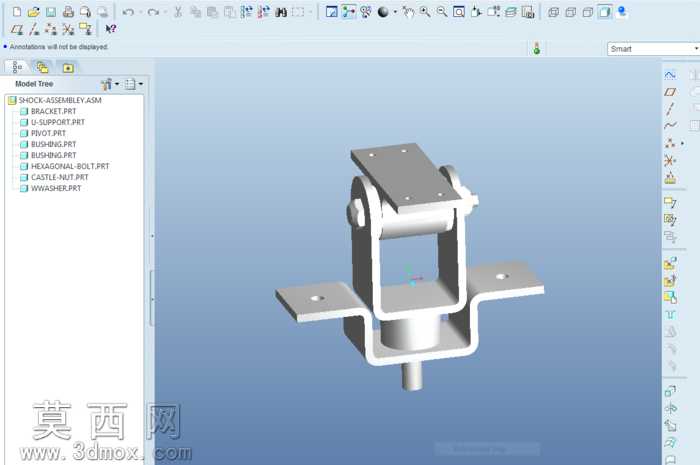Open the Datum Point flyout arrow
Screen dimensions: 700x465
682,143
